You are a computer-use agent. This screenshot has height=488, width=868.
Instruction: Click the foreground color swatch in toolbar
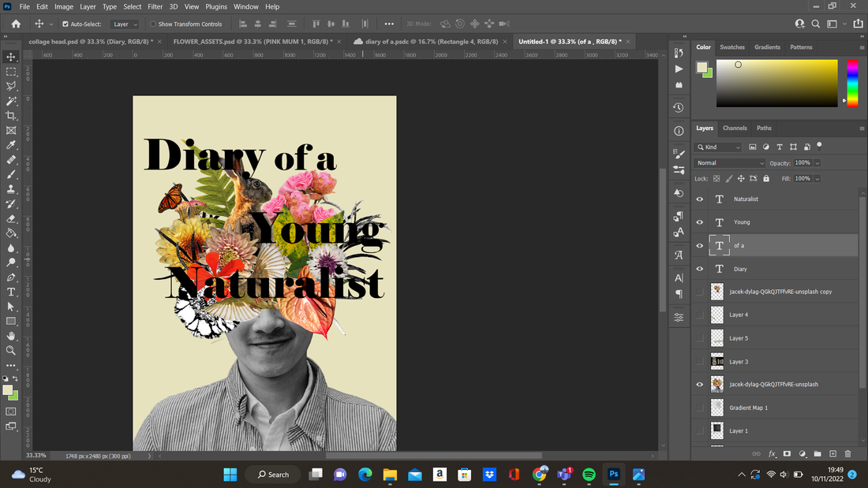click(7, 390)
